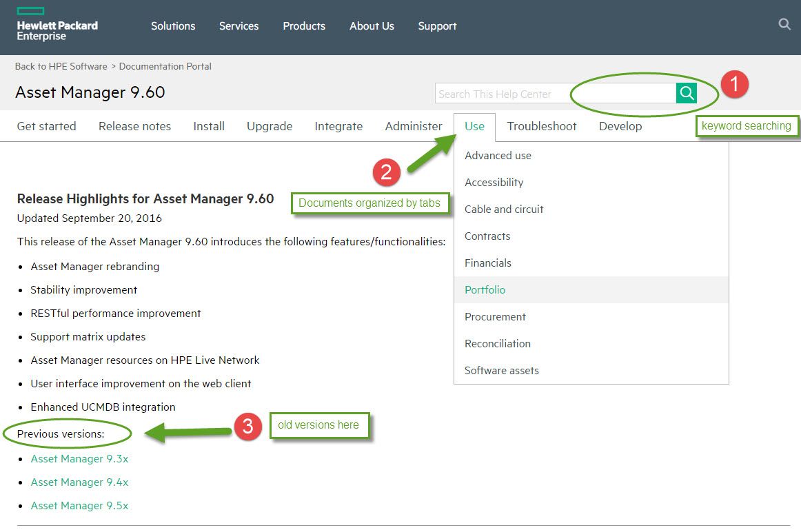Click the Support matrix updates bullet
Image resolution: width=801 pixels, height=532 pixels.
click(x=88, y=337)
